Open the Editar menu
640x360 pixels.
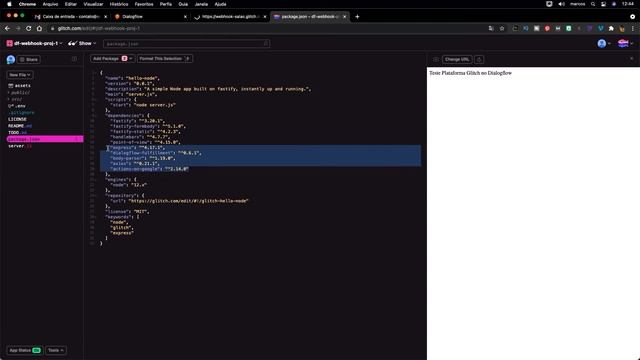coord(71,4)
